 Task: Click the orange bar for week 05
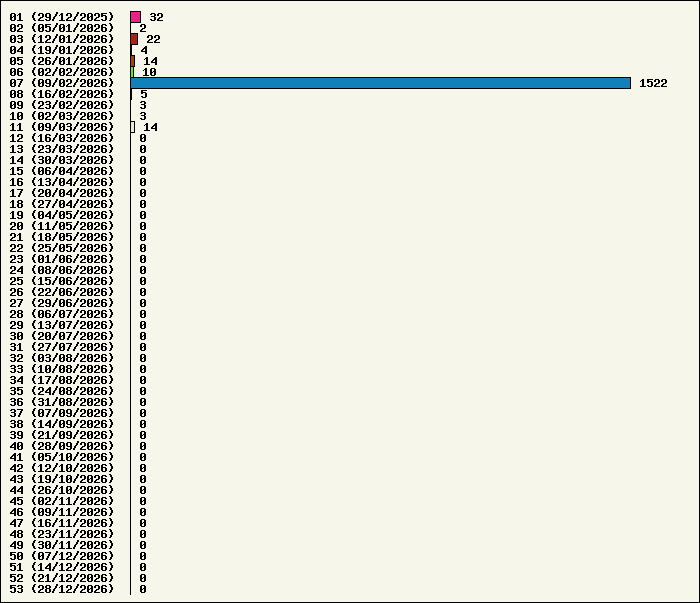pos(132,61)
